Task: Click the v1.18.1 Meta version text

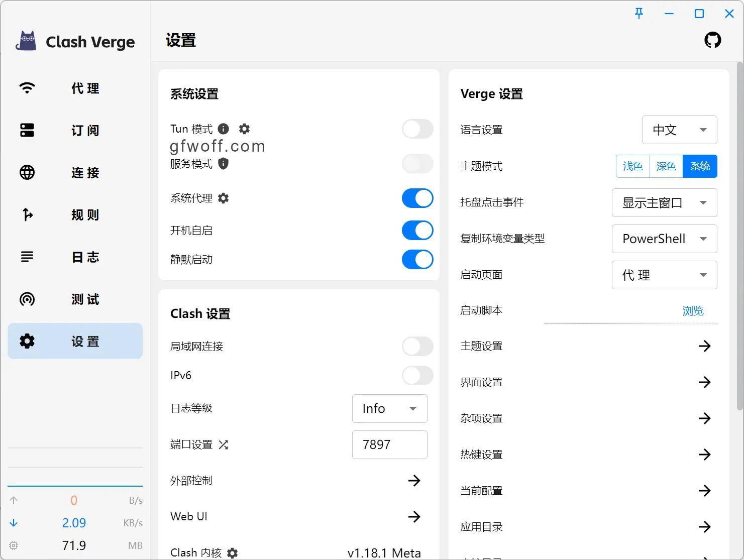Action: [x=384, y=553]
